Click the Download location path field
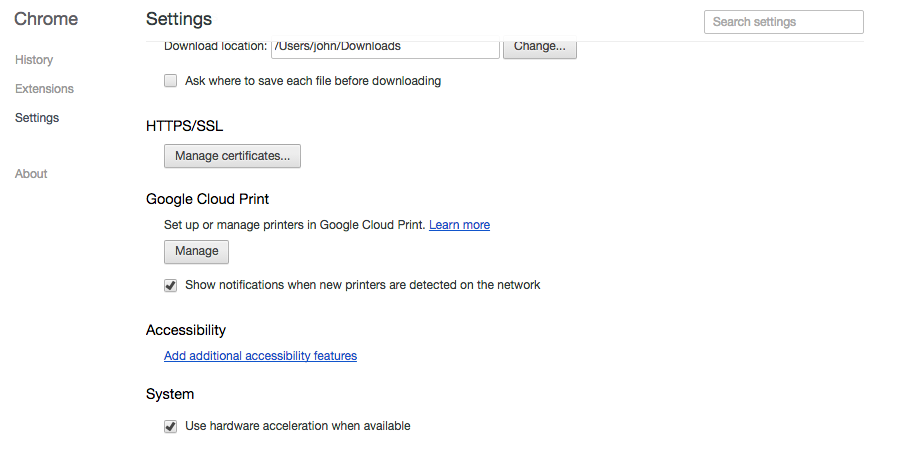Image resolution: width=900 pixels, height=451 pixels. click(385, 47)
